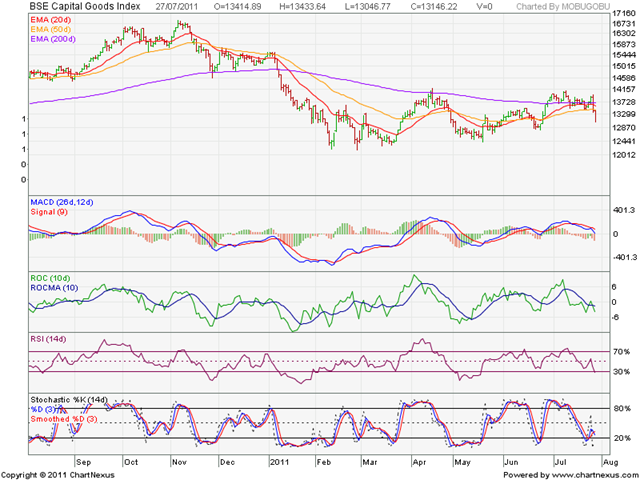Screen dimensions: 640x480
Task: Click the Apr month label
Action: coord(419,463)
